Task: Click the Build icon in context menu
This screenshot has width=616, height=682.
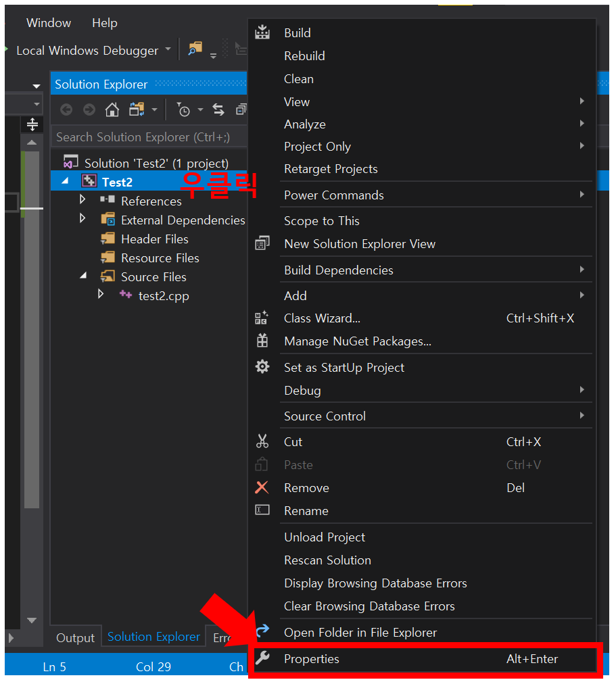Action: coord(262,32)
